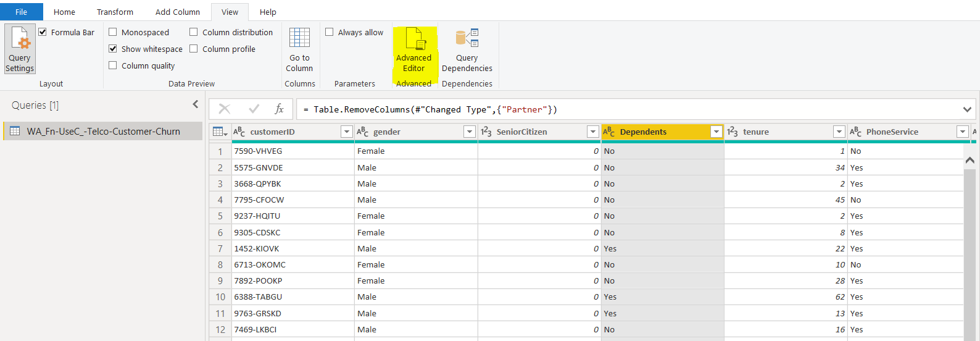Open the Query Settings pane
Viewport: 980px width, 341px height.
[x=20, y=49]
